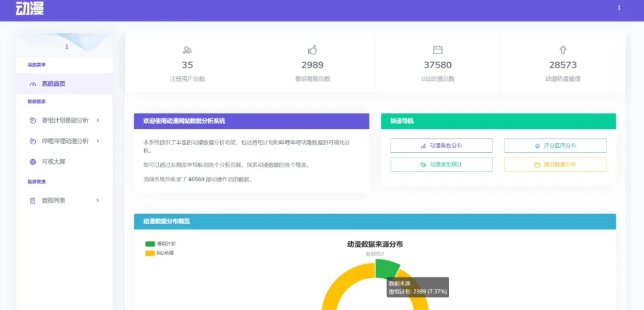The width and height of the screenshot is (644, 310).
Task: Click the value 2989 in stats card
Action: tap(312, 65)
